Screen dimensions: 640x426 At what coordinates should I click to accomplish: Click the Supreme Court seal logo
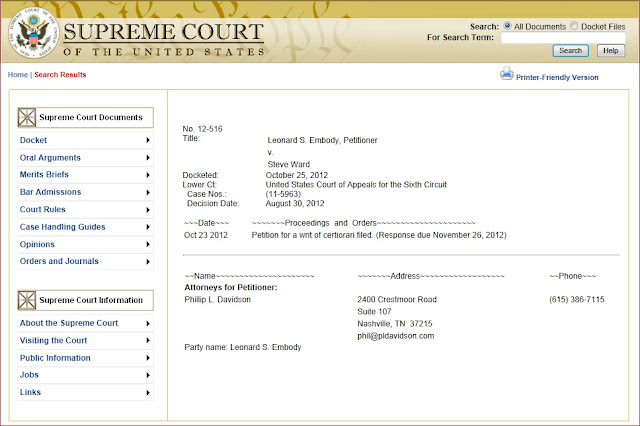pyautogui.click(x=33, y=32)
